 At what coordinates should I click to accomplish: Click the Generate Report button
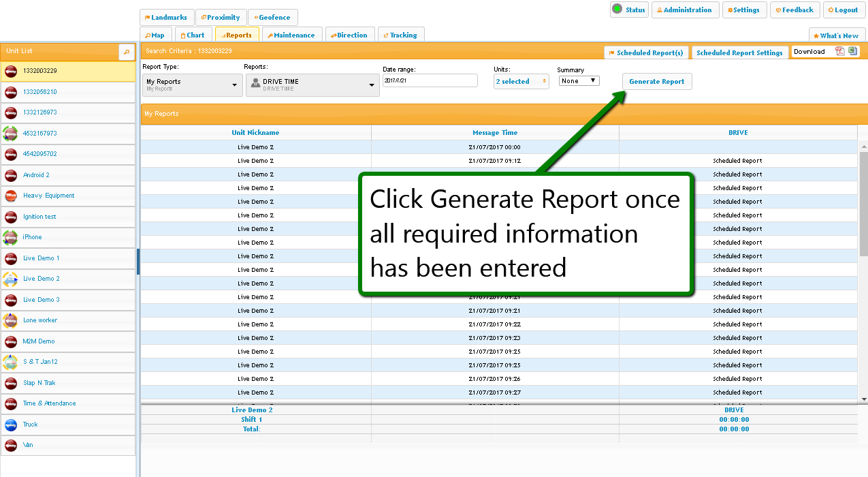[x=656, y=82]
